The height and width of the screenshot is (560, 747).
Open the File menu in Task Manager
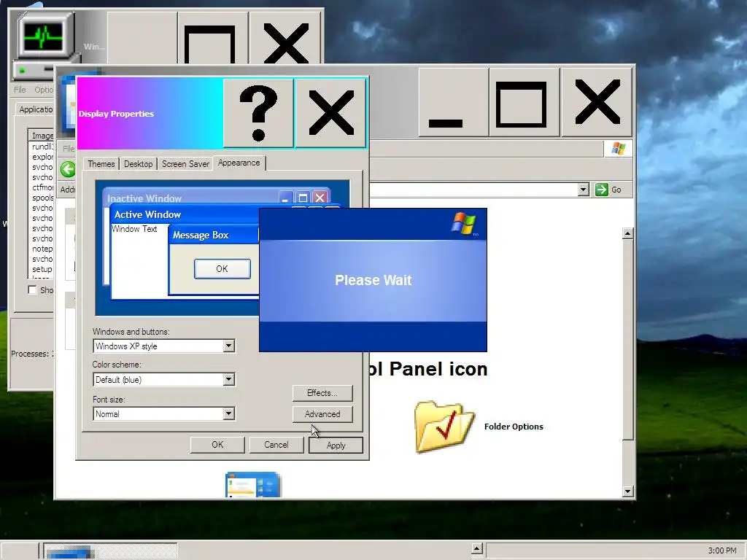click(x=20, y=90)
